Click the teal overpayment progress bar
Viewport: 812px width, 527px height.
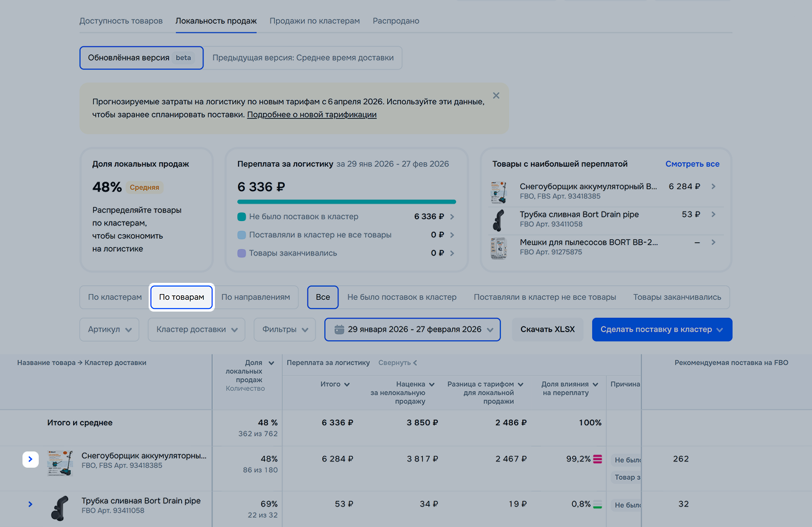347,202
